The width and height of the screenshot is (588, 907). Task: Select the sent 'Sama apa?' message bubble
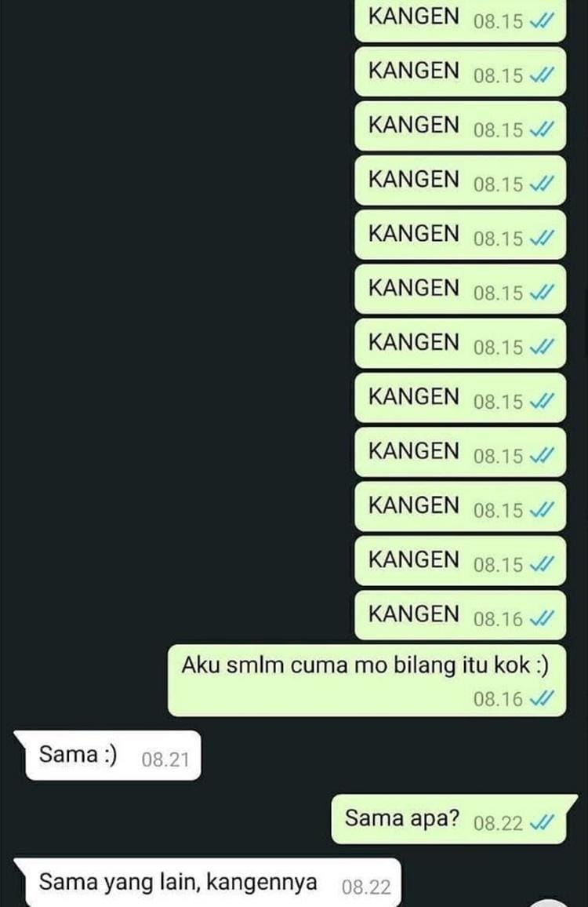455,819
